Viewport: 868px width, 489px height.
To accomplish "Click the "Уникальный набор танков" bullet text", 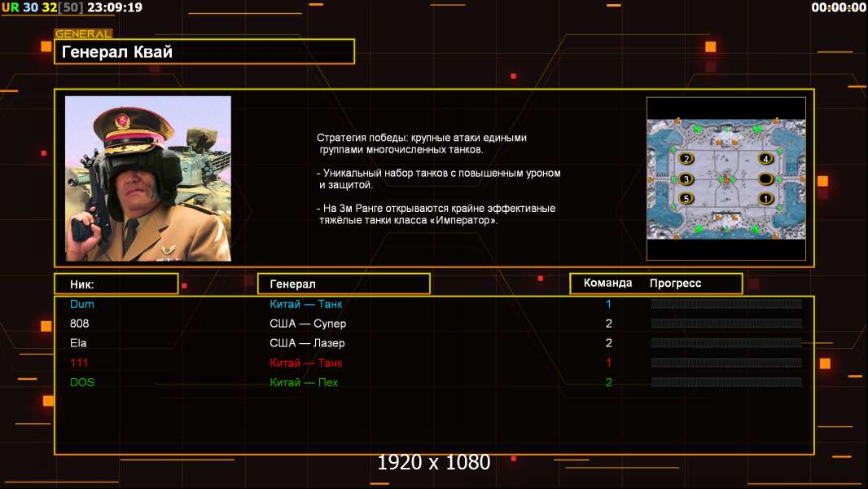I will pos(438,178).
